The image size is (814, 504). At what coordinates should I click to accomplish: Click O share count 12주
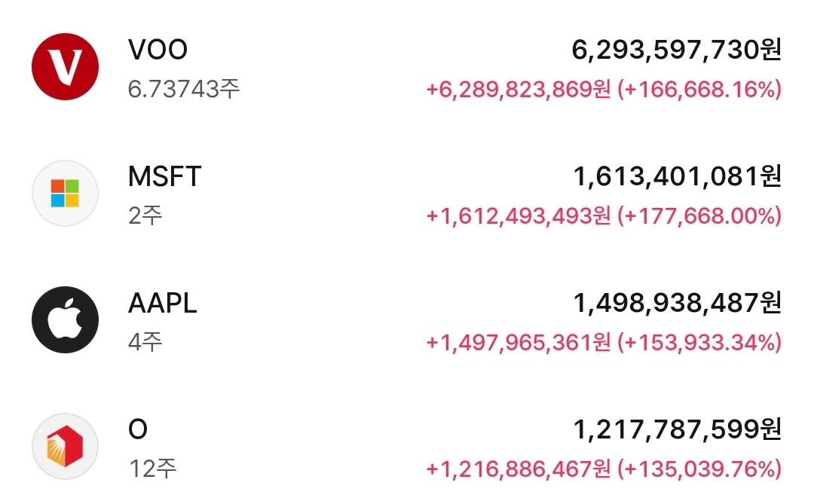coord(152,469)
